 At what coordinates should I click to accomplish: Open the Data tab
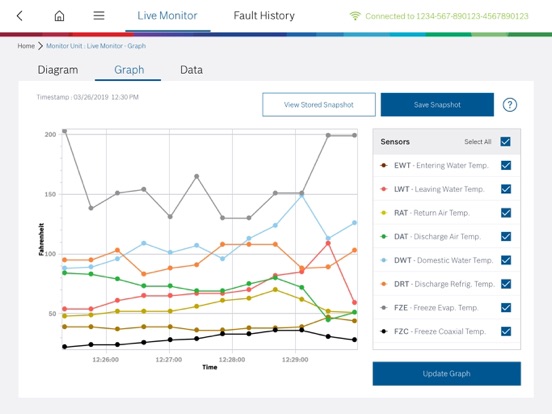191,70
